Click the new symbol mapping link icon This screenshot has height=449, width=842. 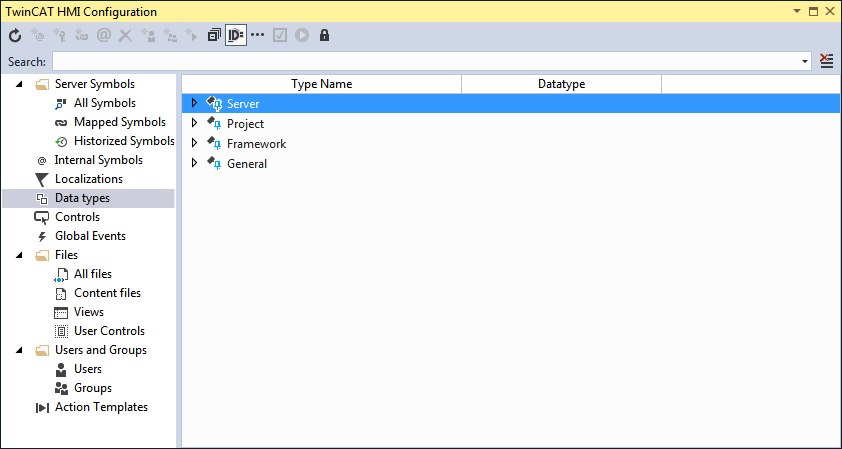[x=82, y=36]
